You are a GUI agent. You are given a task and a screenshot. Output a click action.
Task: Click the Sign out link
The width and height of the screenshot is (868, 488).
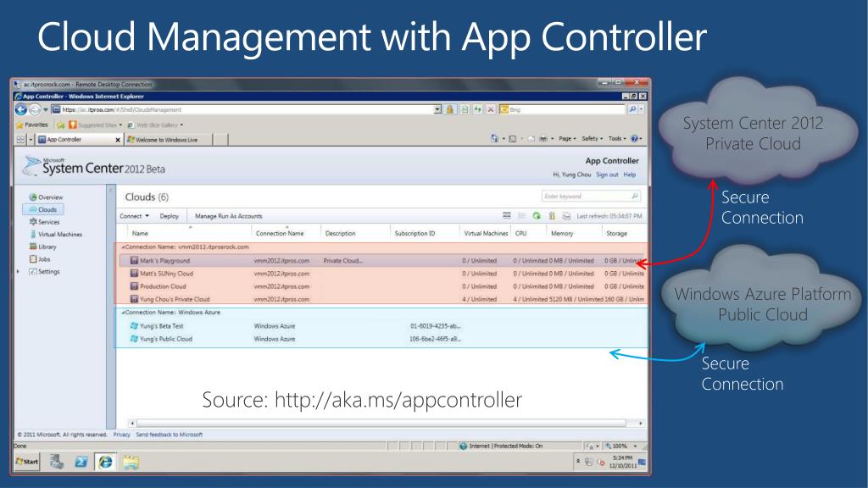click(607, 175)
